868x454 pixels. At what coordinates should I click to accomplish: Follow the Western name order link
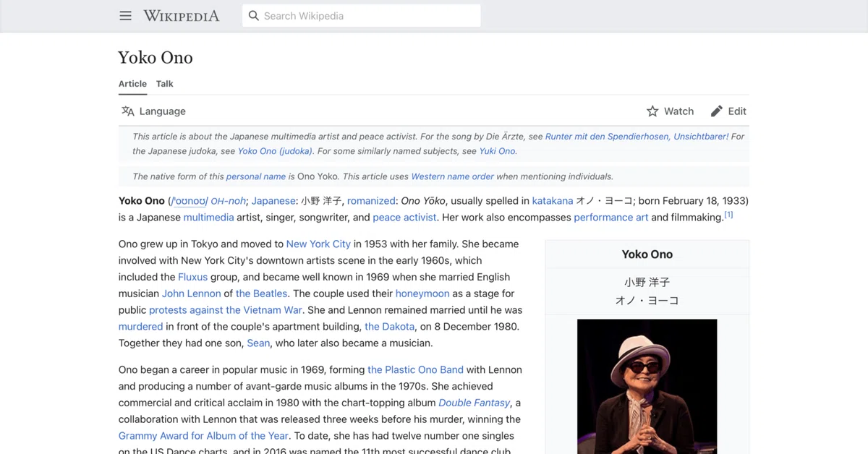pos(453,176)
